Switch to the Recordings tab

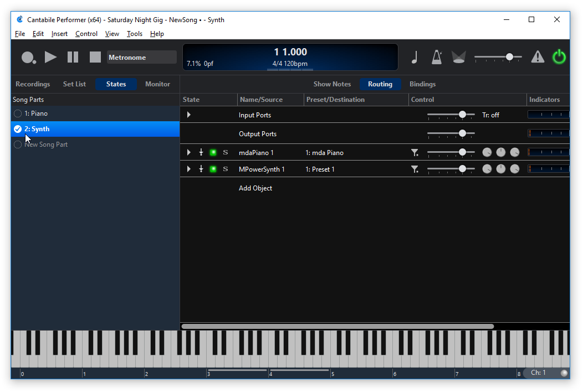33,84
